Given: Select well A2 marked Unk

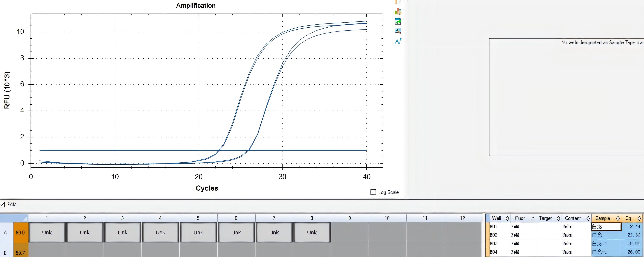Looking at the screenshot, I should coord(85,233).
